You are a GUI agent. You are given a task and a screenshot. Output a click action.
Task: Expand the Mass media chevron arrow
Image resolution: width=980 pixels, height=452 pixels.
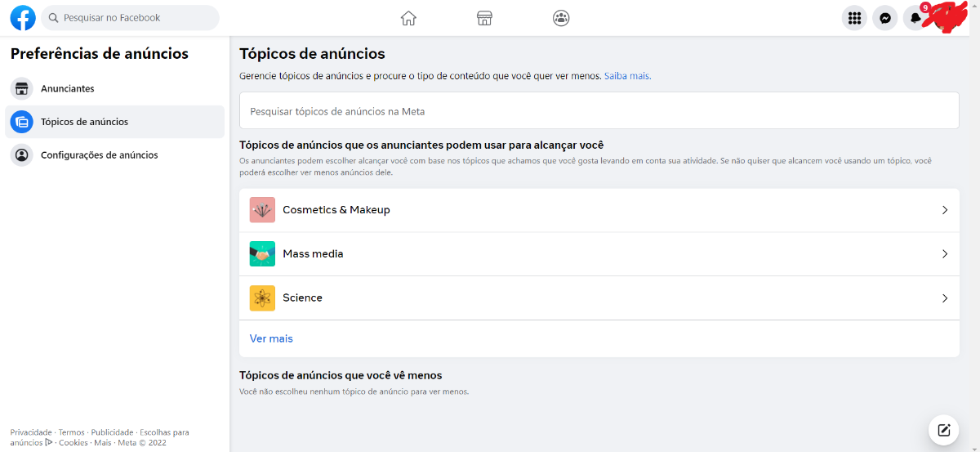click(945, 254)
